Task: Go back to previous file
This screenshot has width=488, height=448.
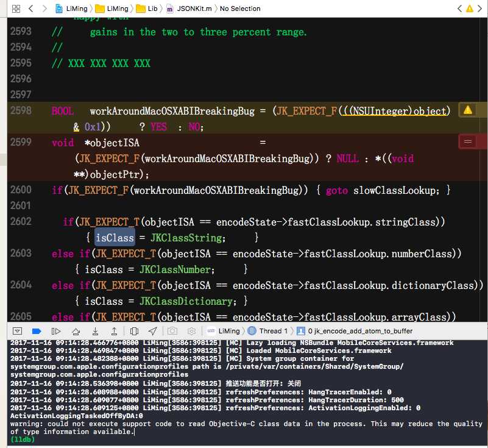Action: [31, 9]
